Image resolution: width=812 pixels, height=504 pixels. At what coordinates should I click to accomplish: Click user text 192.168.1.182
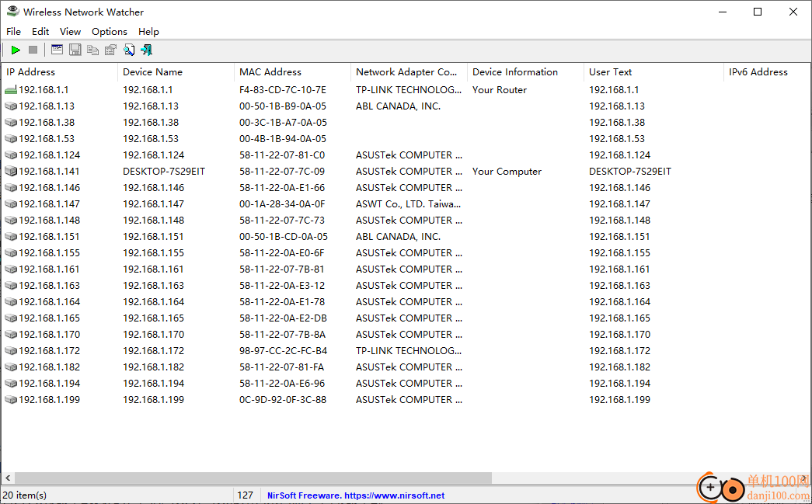pos(619,367)
